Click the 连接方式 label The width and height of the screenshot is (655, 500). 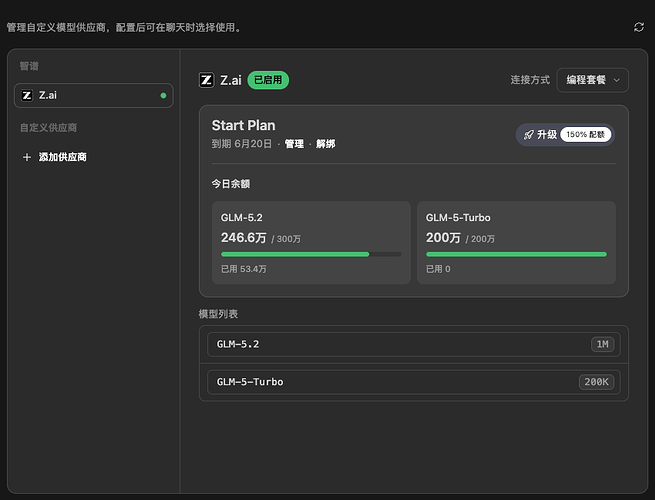530,80
